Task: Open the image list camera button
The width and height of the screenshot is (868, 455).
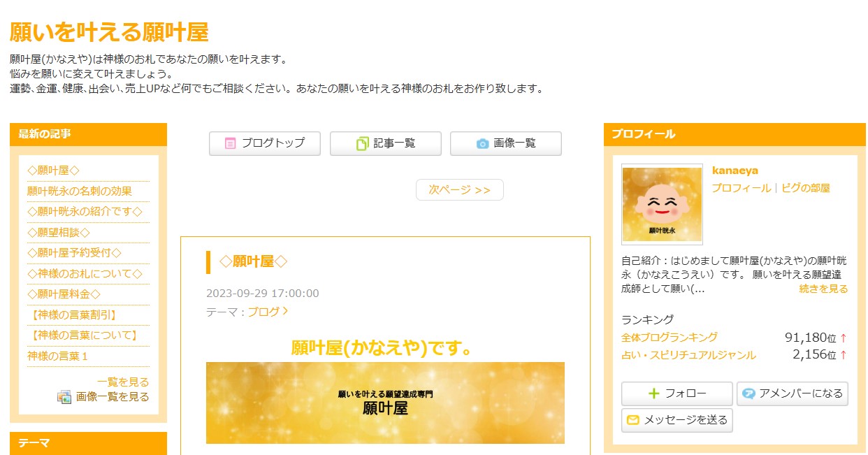Action: (x=505, y=143)
